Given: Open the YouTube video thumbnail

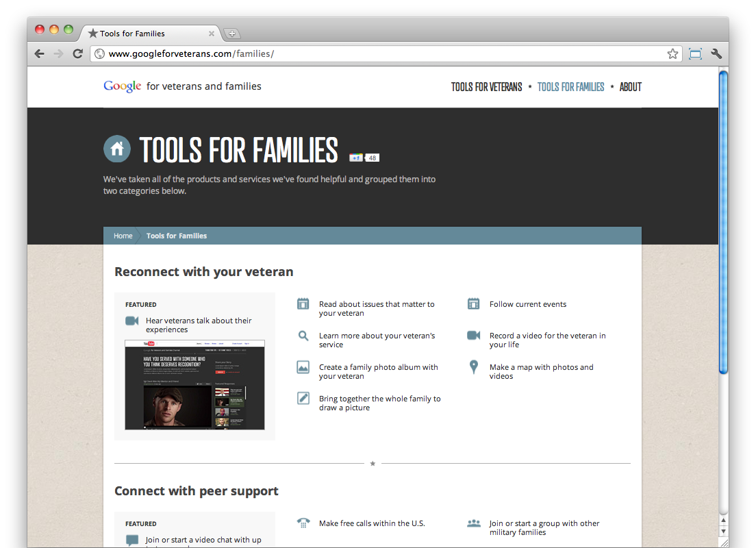Looking at the screenshot, I should (194, 385).
